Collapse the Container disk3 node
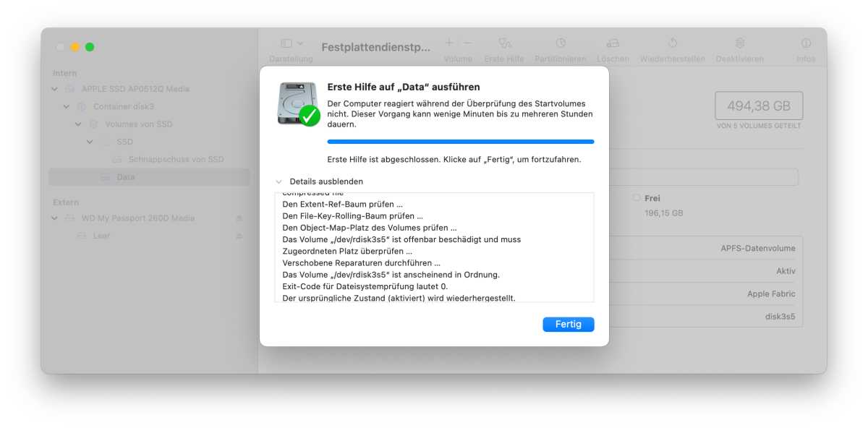Image resolution: width=868 pixels, height=428 pixels. pyautogui.click(x=67, y=107)
